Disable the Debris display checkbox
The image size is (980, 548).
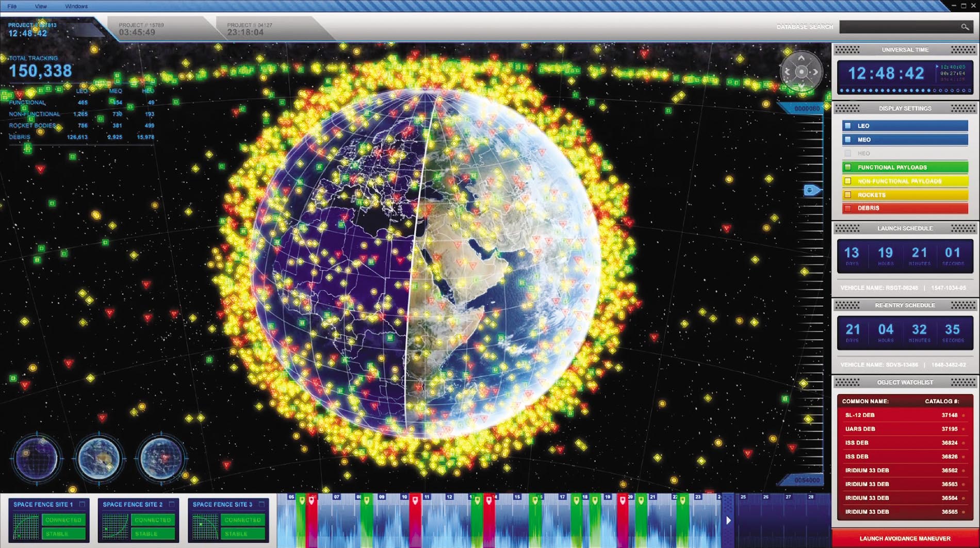point(847,208)
